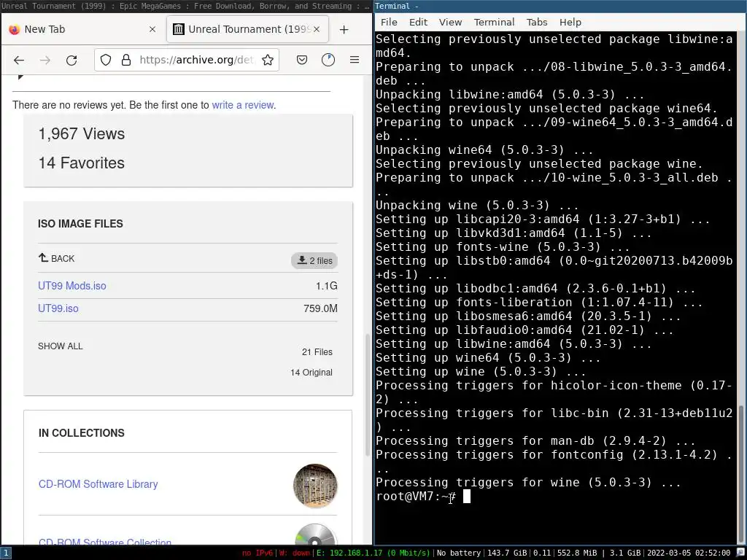This screenshot has height=560, width=747.
Task: Click the 143.7 GiB disk status
Action: click(x=507, y=553)
